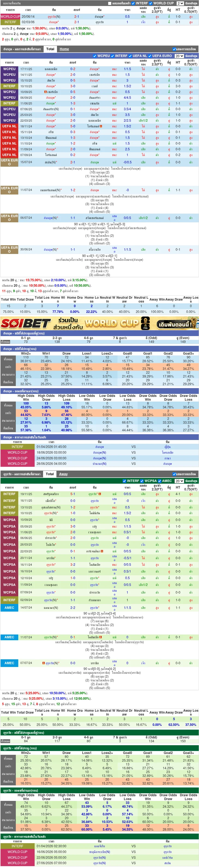
Task: Open Uruguay match count dropdown showing 20
Action: click(179, 481)
